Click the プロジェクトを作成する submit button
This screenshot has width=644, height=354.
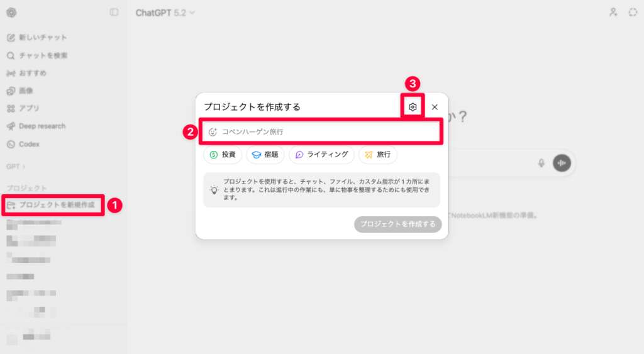(x=397, y=224)
